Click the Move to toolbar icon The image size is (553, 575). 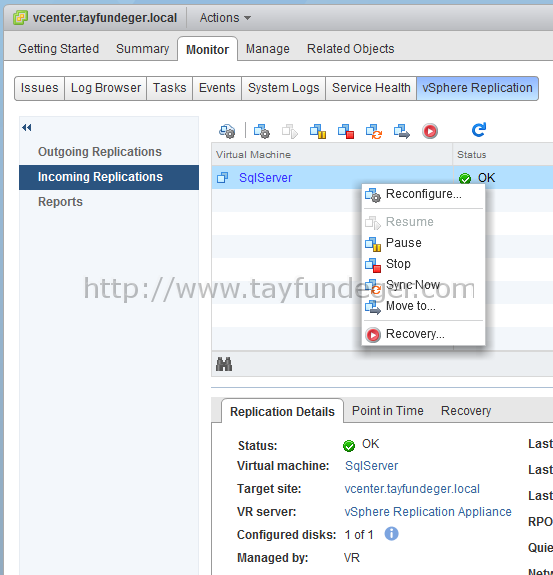(402, 131)
